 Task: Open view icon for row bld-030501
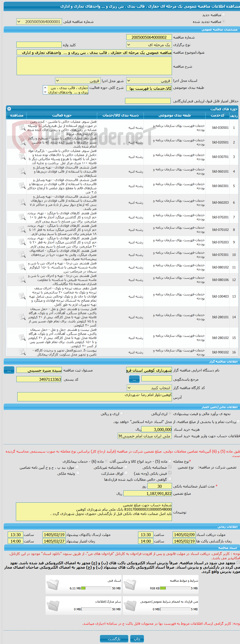click(22, 128)
